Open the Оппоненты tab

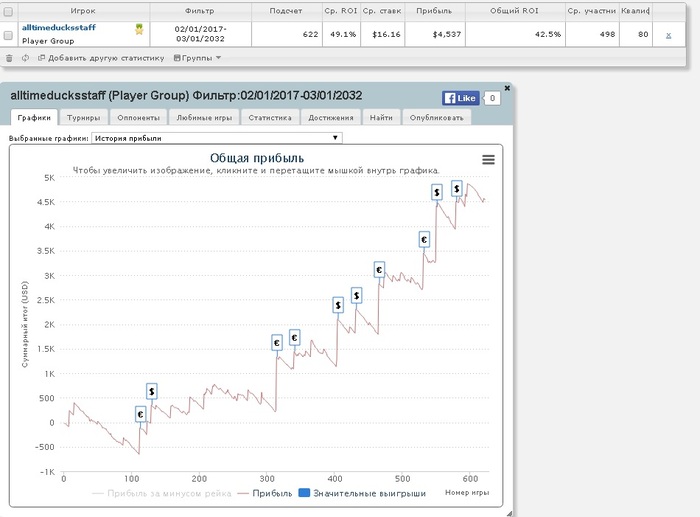(x=138, y=117)
